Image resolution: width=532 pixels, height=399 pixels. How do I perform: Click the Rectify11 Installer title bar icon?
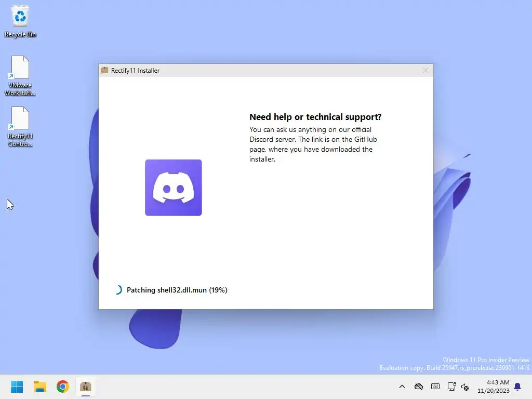point(104,70)
